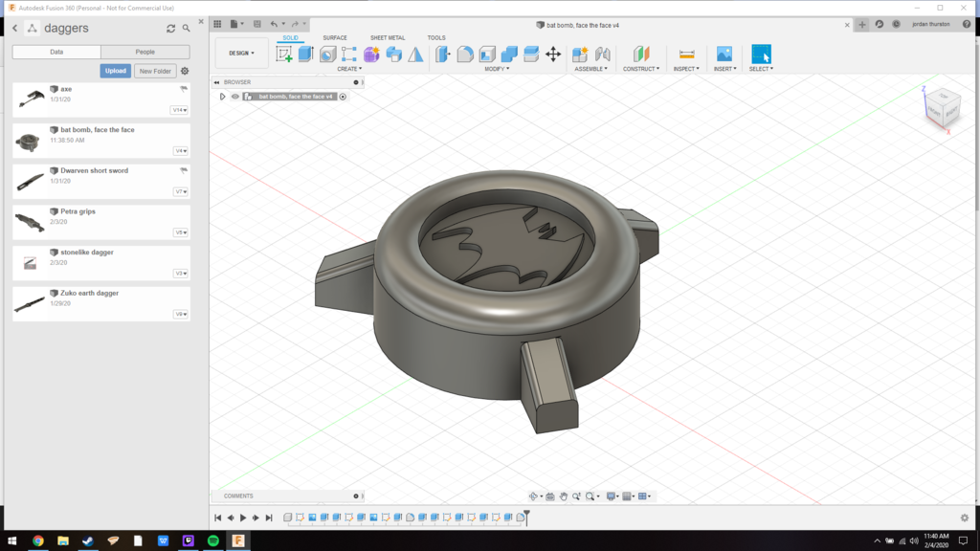Switch to the SHEET METAL tab
980x551 pixels.
387,38
